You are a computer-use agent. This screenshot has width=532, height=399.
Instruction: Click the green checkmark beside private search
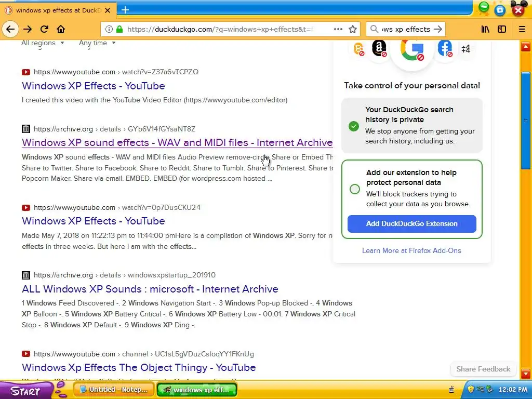tap(353, 126)
